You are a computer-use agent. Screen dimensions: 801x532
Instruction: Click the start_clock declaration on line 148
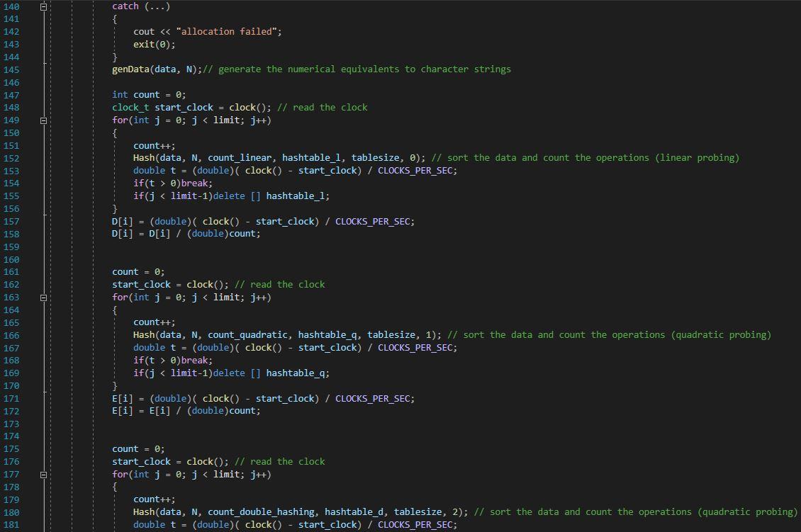[184, 107]
